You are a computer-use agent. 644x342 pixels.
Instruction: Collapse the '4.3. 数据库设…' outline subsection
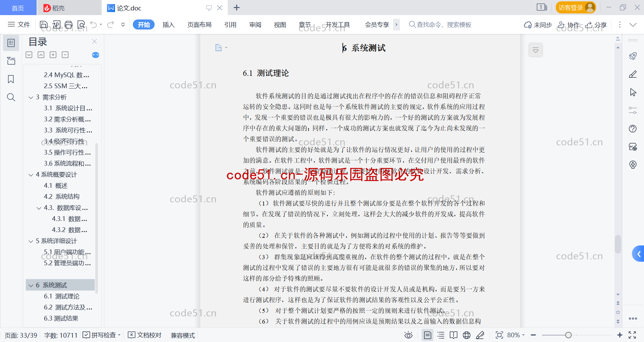coord(39,208)
